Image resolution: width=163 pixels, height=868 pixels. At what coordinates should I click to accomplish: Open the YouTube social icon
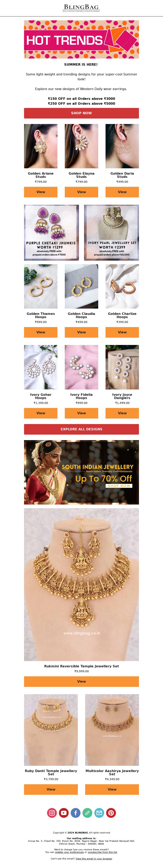(x=64, y=813)
